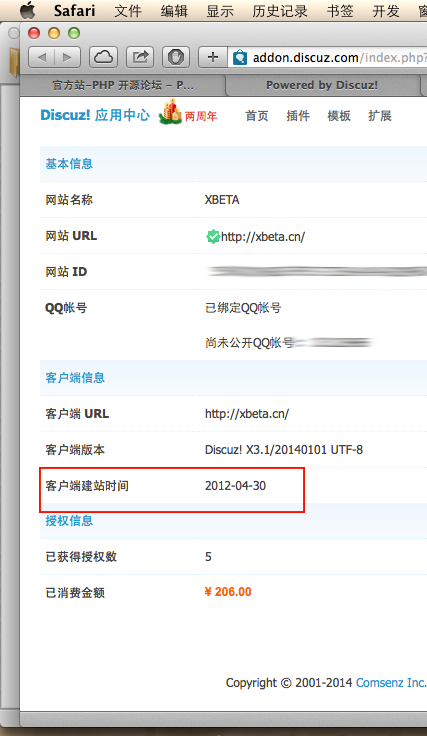Click the hand-shaped extension button
The height and width of the screenshot is (736, 427).
176,57
